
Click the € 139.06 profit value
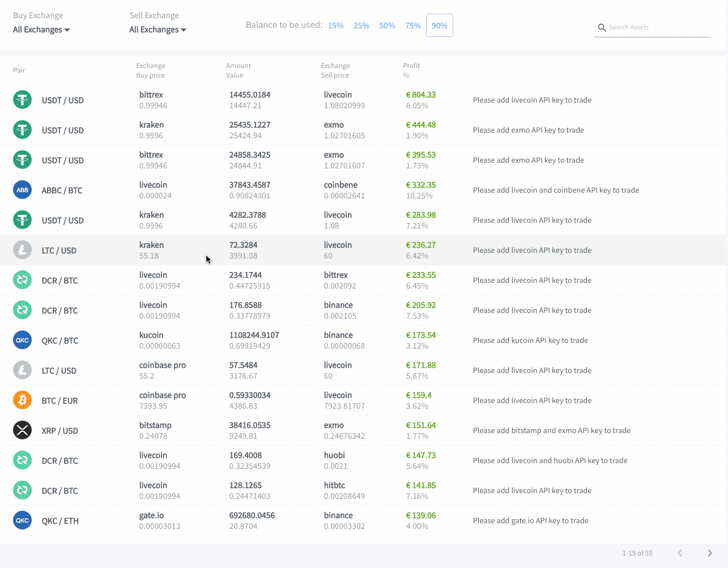(x=421, y=515)
